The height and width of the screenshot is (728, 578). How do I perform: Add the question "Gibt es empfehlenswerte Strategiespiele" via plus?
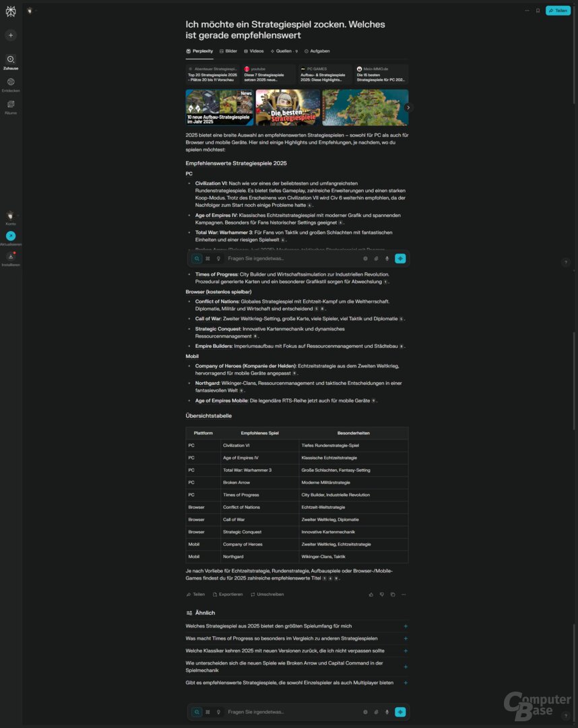[x=406, y=682]
